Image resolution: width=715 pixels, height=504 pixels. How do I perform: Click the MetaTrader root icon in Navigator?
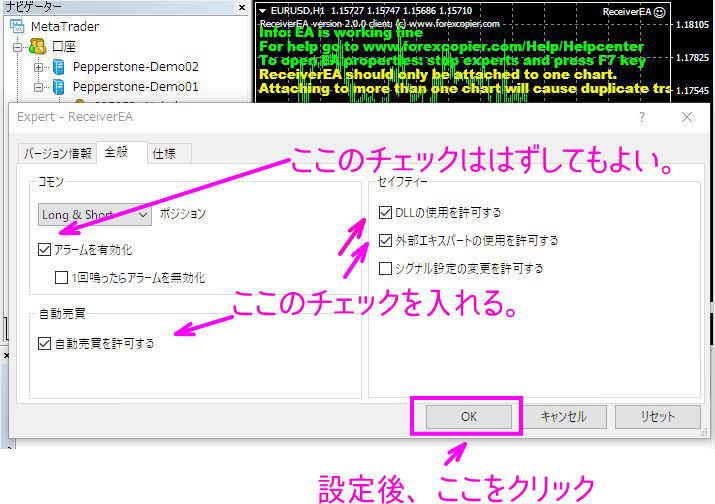(17, 26)
